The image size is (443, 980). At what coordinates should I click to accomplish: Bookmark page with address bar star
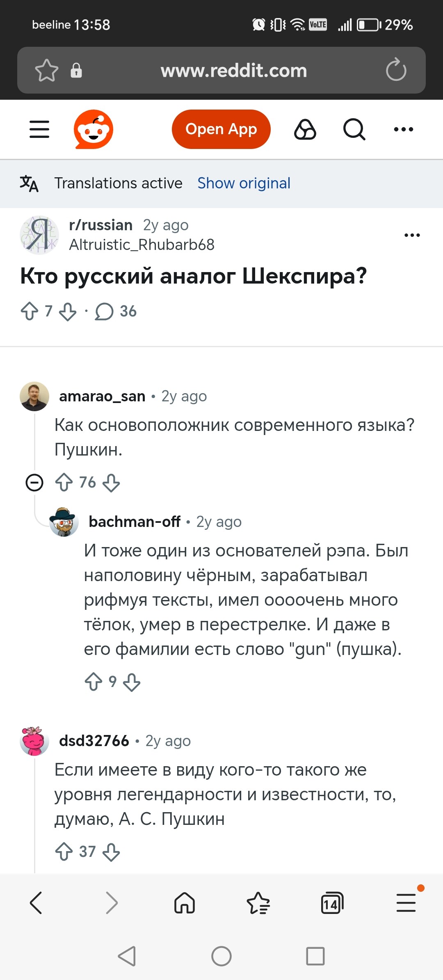[x=46, y=70]
